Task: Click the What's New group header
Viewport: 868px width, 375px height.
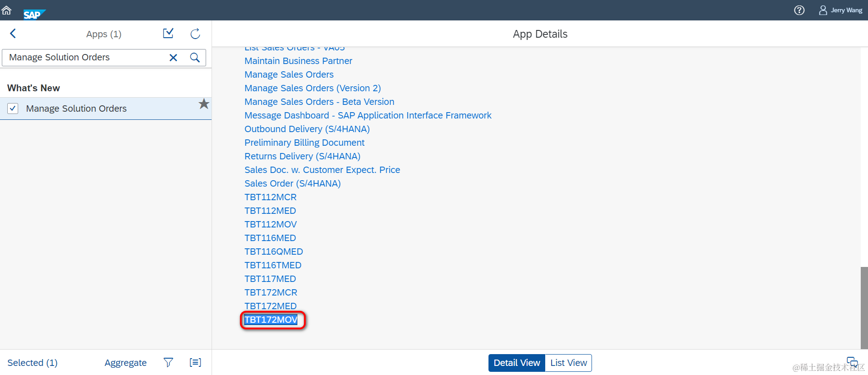Action: point(34,88)
